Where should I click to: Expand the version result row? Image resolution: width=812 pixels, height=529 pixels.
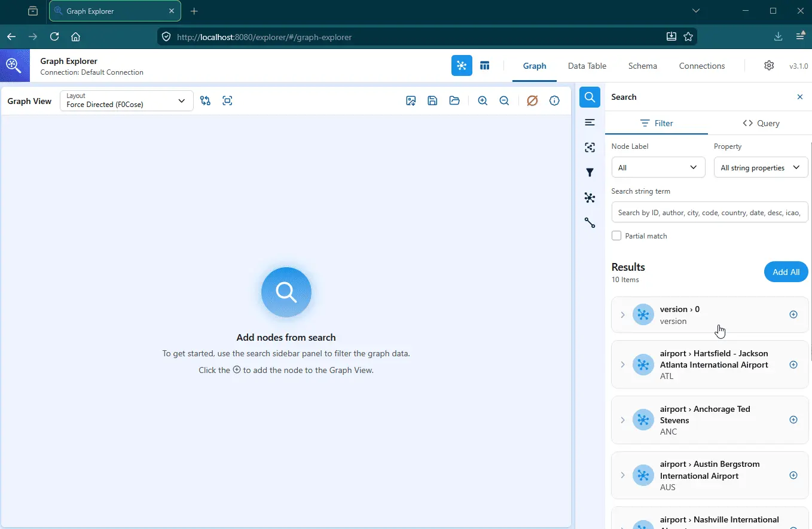tap(622, 314)
